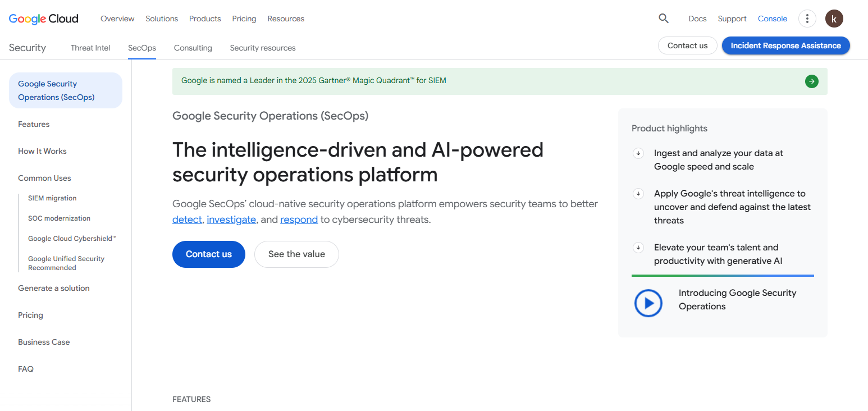Click the down-arrow icon beside 'Ingest and analyze'

(638, 153)
